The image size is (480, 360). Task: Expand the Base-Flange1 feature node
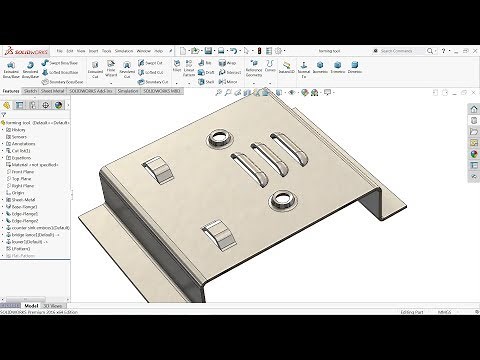click(3, 207)
